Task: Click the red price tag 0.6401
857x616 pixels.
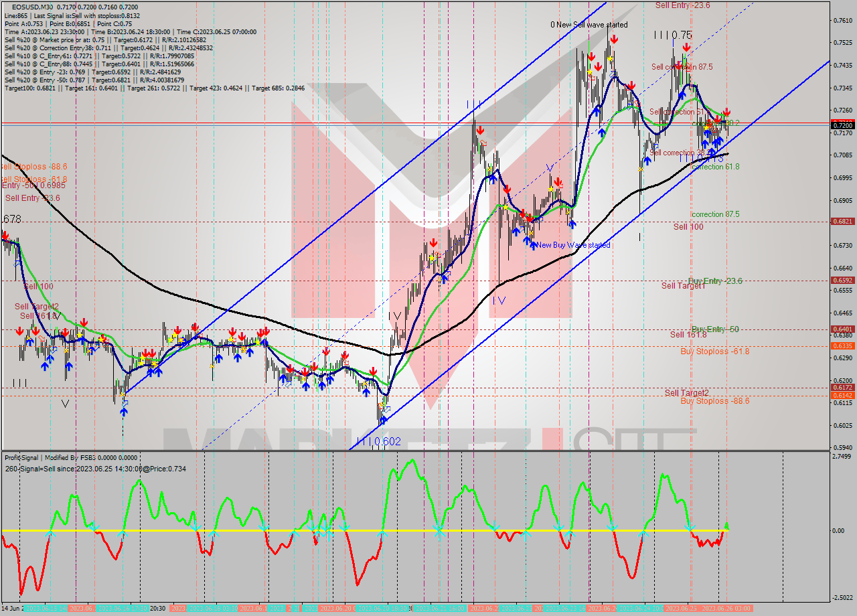Action: coord(842,329)
